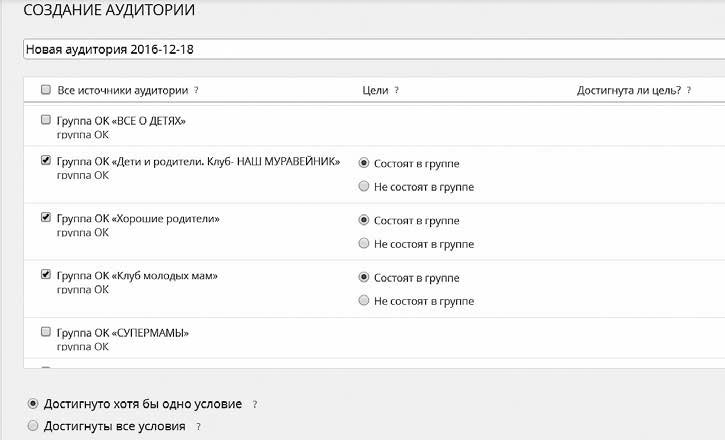725x440 pixels.
Task: Uncheck the «Хорошие родители» group
Action: 46,217
